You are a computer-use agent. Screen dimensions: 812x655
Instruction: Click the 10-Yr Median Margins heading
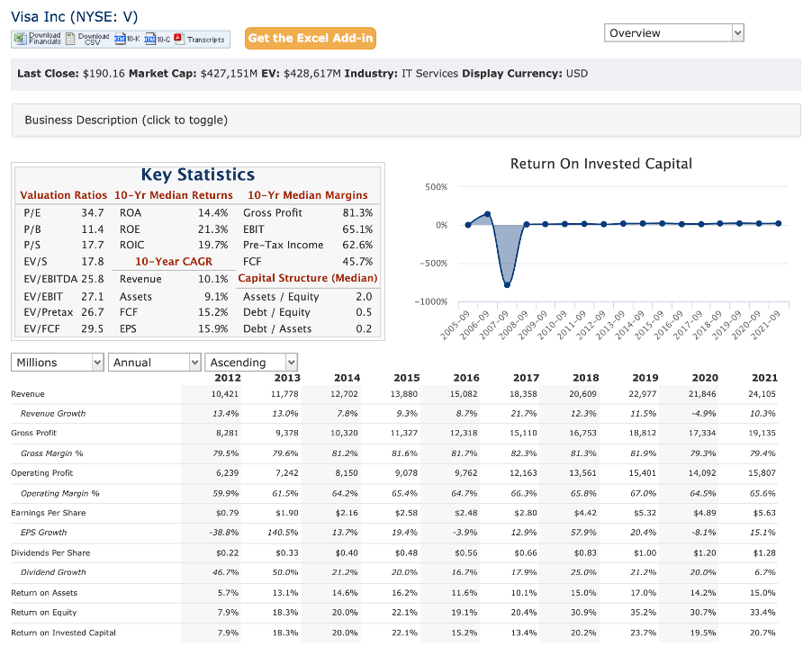click(308, 195)
